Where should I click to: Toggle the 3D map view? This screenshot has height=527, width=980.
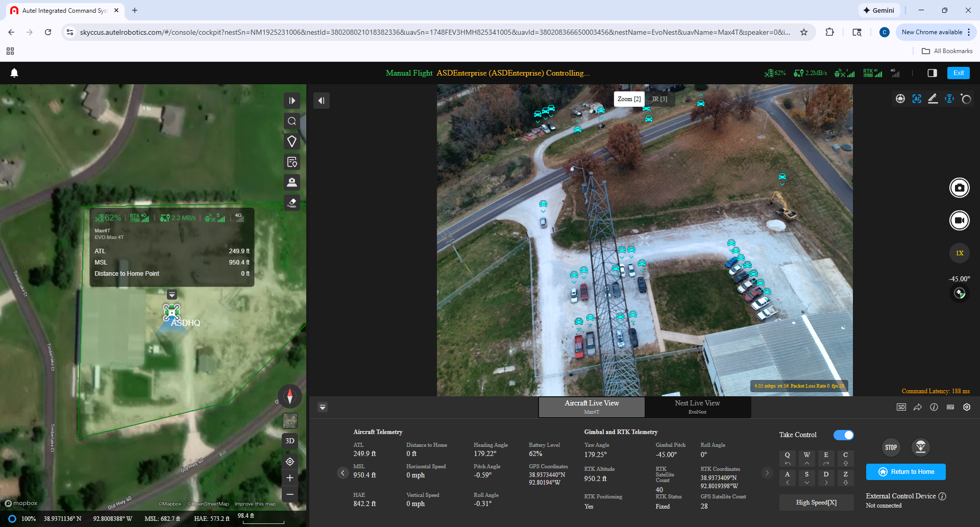(290, 441)
